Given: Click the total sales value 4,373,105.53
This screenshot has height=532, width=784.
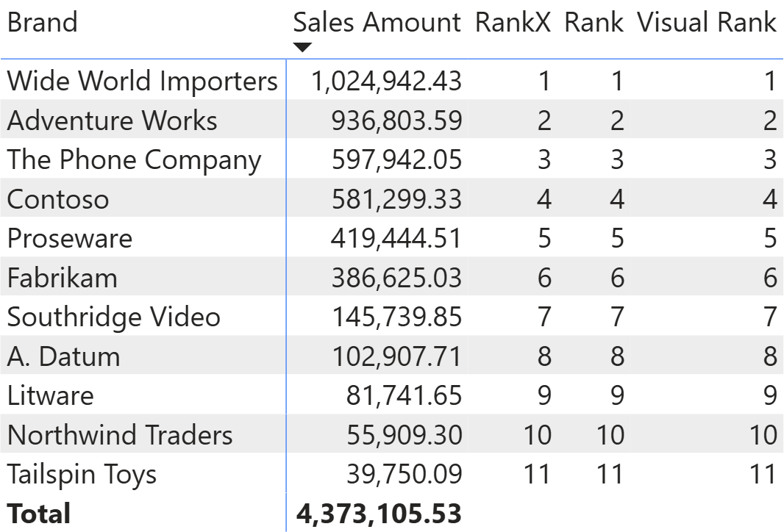Looking at the screenshot, I should [379, 514].
